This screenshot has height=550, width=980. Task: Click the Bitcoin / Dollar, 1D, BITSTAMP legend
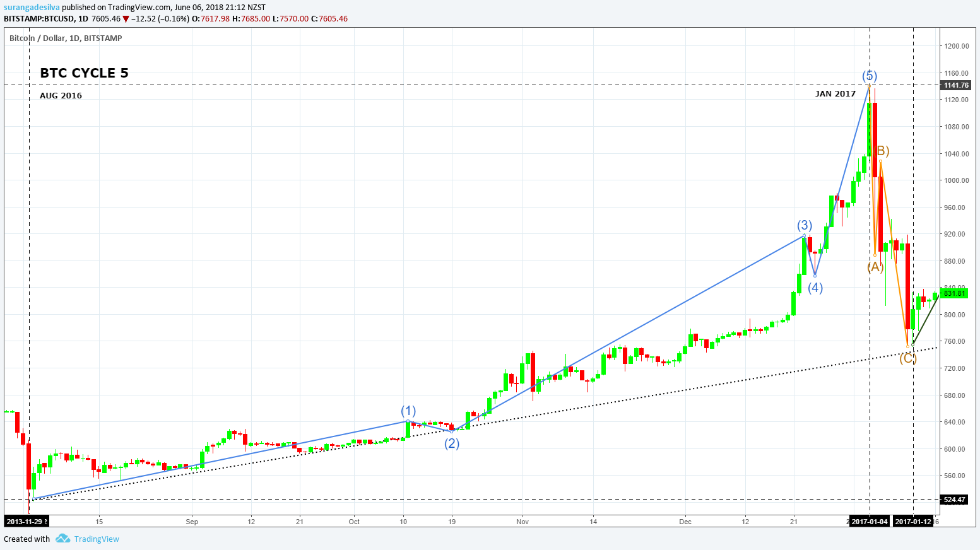coord(66,38)
